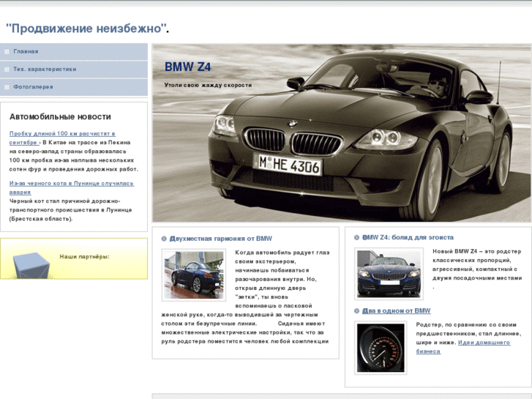Open the Главная menu item
The image size is (532, 399).
click(x=26, y=52)
